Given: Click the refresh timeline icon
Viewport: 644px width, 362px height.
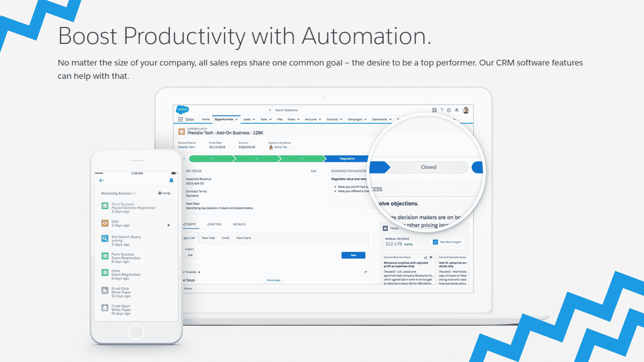Looking at the screenshot, I should pyautogui.click(x=366, y=272).
